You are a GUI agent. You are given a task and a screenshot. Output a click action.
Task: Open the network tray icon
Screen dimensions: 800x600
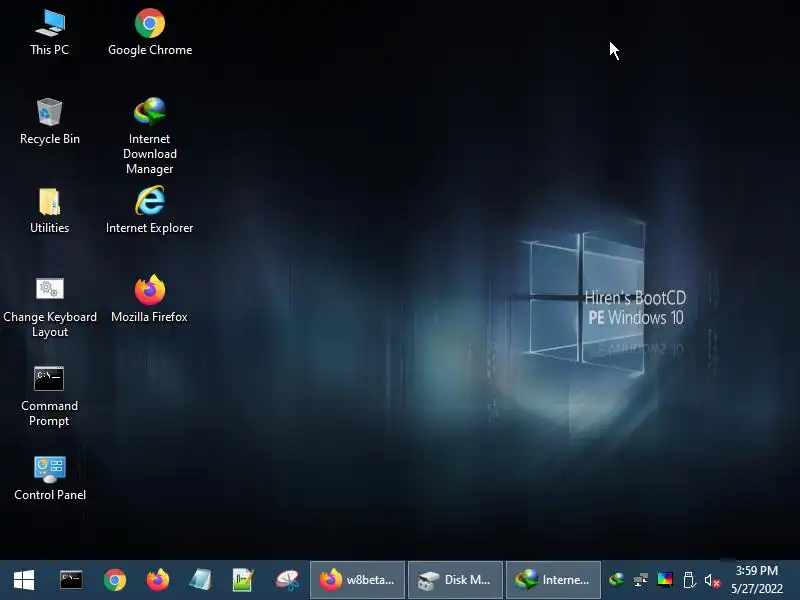[x=640, y=580]
